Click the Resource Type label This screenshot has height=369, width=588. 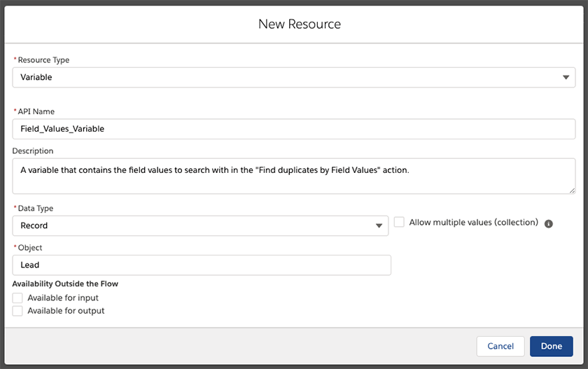43,60
